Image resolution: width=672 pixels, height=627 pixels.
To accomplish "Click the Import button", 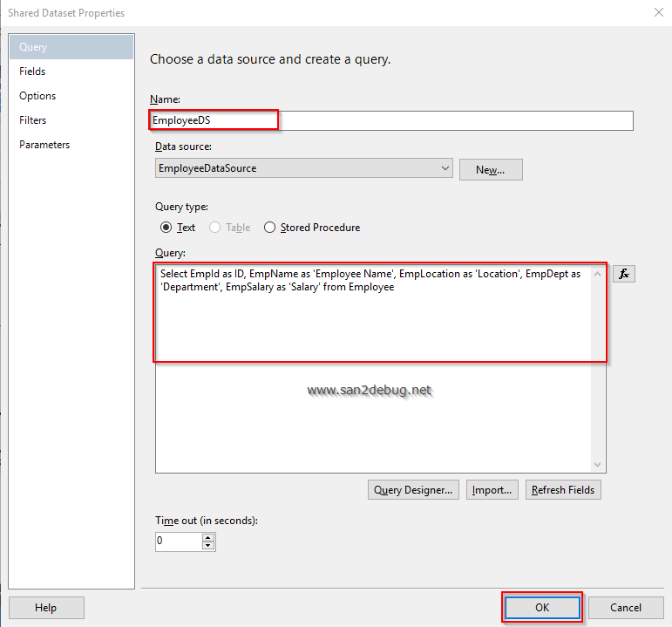I will 492,490.
